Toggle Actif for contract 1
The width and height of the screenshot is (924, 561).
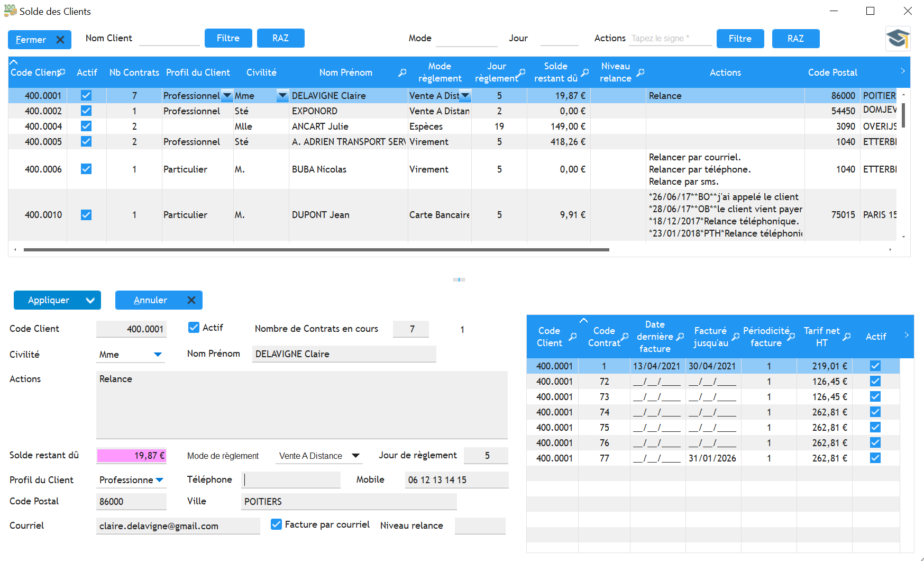click(x=875, y=366)
